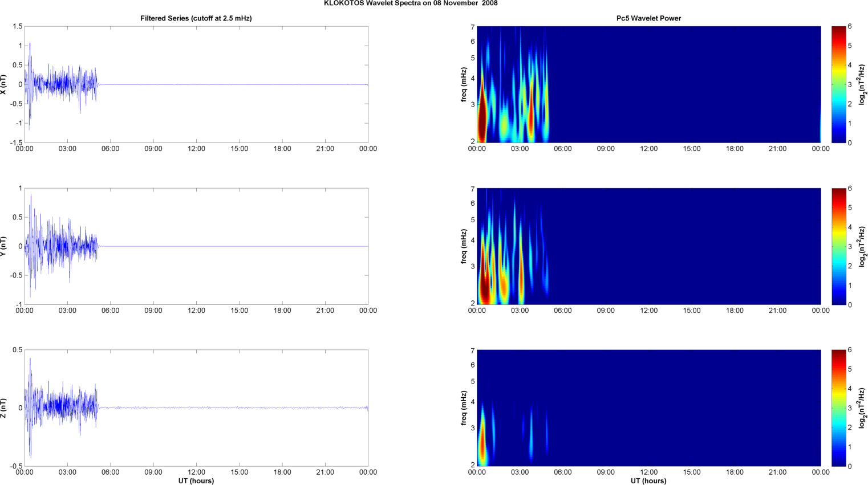Image resolution: width=868 pixels, height=485 pixels.
Task: Select freq (mHz) label of Z wavelet spectrum
Action: tap(464, 408)
